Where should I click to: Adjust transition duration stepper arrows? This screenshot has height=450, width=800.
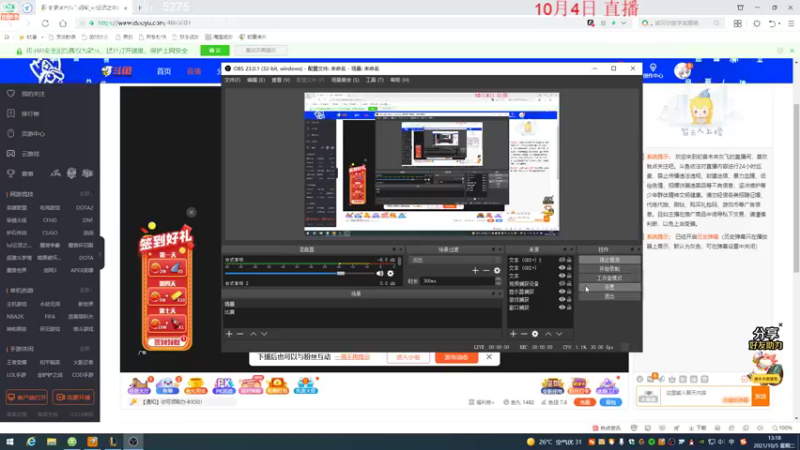(498, 281)
